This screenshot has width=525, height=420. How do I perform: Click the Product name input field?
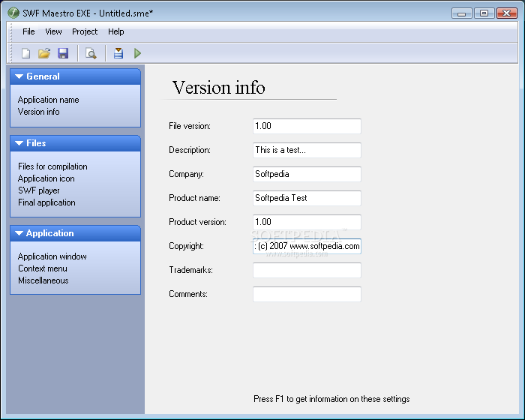(x=307, y=198)
